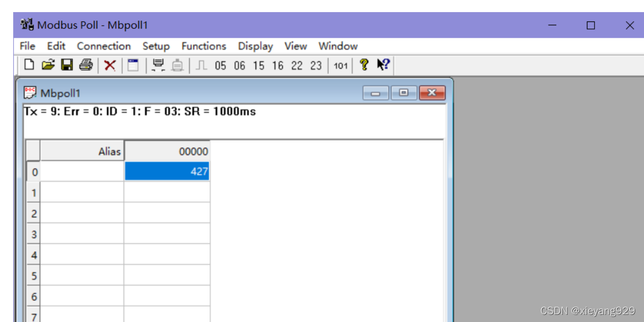This screenshot has height=322, width=644.
Task: Select the cell containing value 427
Action: pyautogui.click(x=167, y=171)
